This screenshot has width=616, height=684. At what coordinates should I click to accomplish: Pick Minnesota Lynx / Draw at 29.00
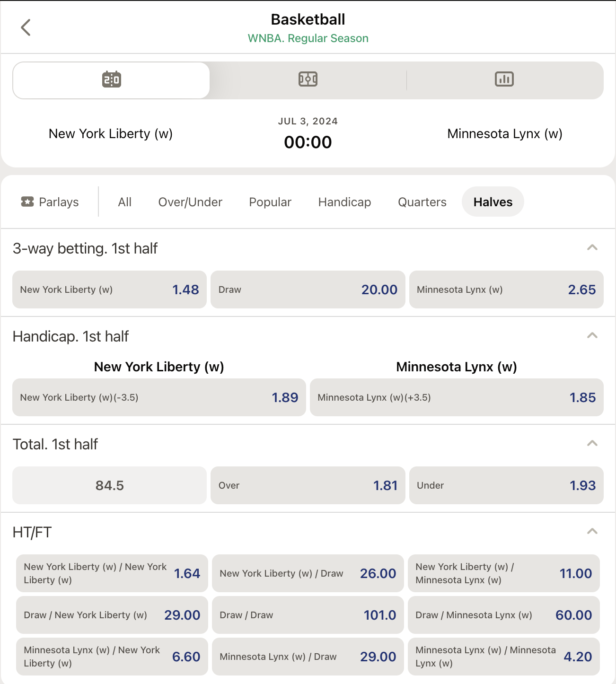pos(308,657)
